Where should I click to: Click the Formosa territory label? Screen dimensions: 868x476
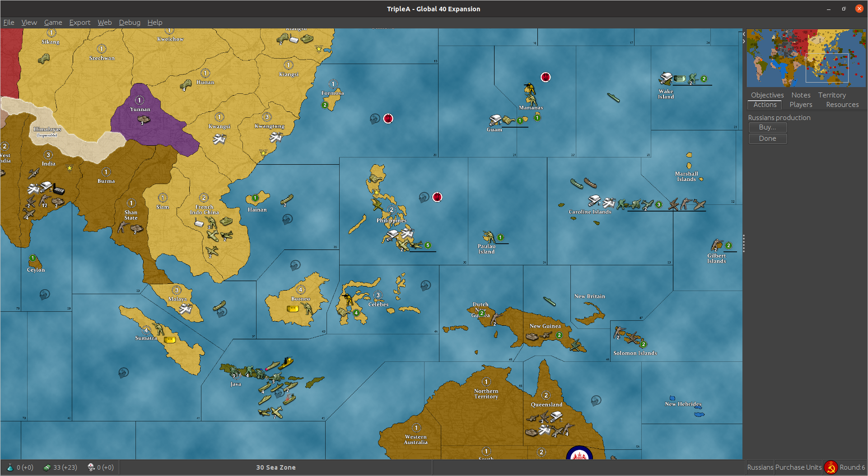(332, 93)
